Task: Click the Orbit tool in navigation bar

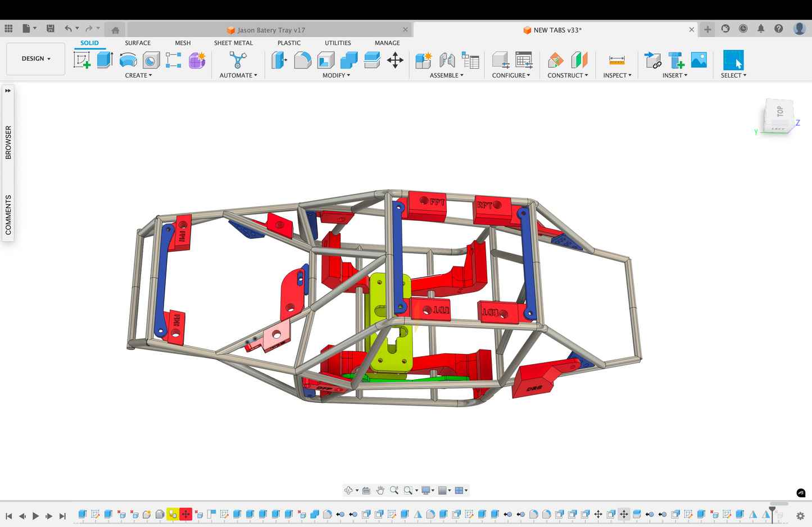Action: pos(348,490)
